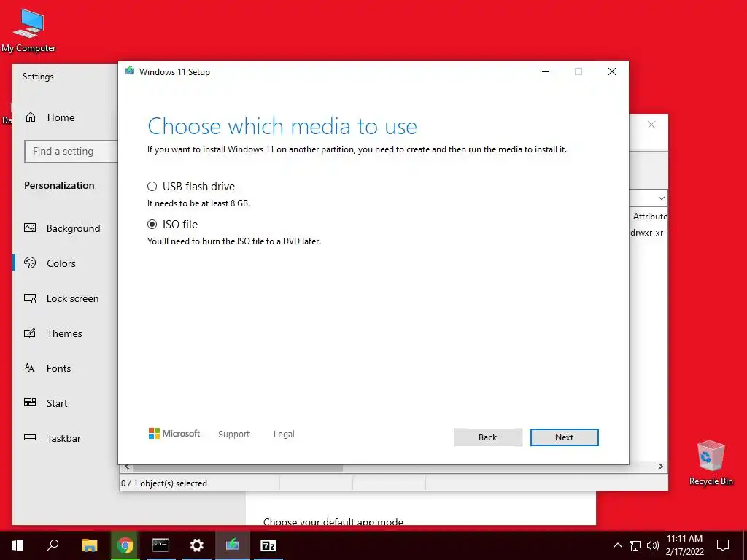Click the Fonts icon in Settings
The image size is (747, 560).
[x=29, y=367]
